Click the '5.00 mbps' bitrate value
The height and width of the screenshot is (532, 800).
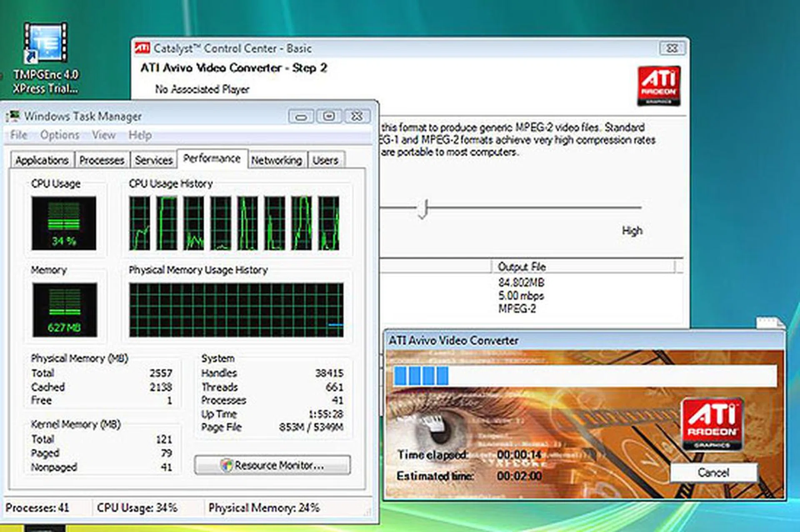[521, 296]
